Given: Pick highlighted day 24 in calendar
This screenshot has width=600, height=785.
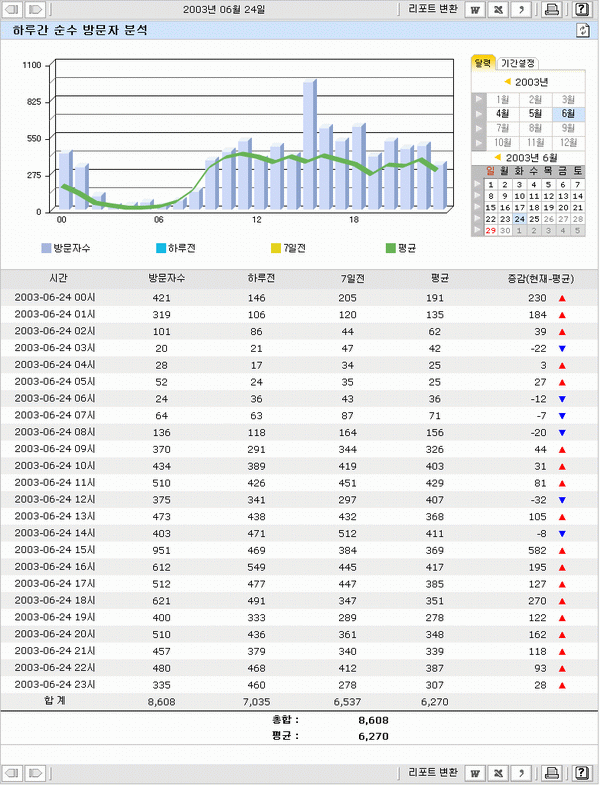Looking at the screenshot, I should point(519,219).
